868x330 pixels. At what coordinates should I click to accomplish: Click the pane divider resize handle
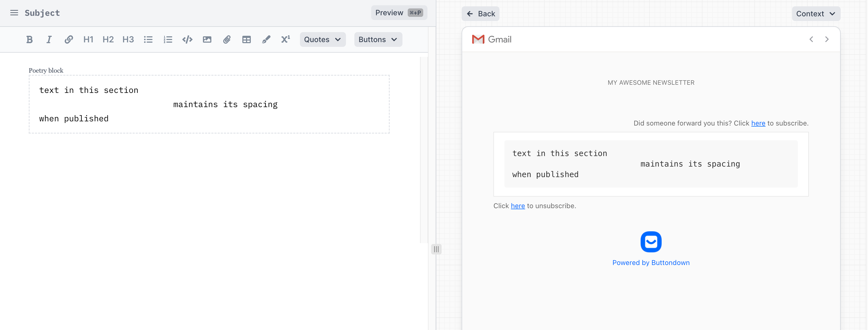(x=436, y=249)
